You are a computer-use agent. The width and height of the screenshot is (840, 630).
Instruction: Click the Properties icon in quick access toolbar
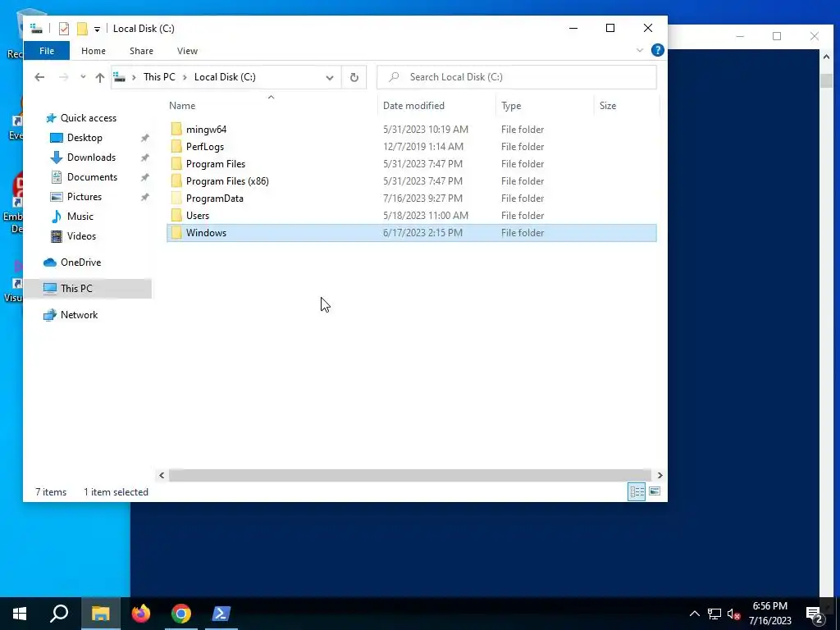[x=64, y=29]
